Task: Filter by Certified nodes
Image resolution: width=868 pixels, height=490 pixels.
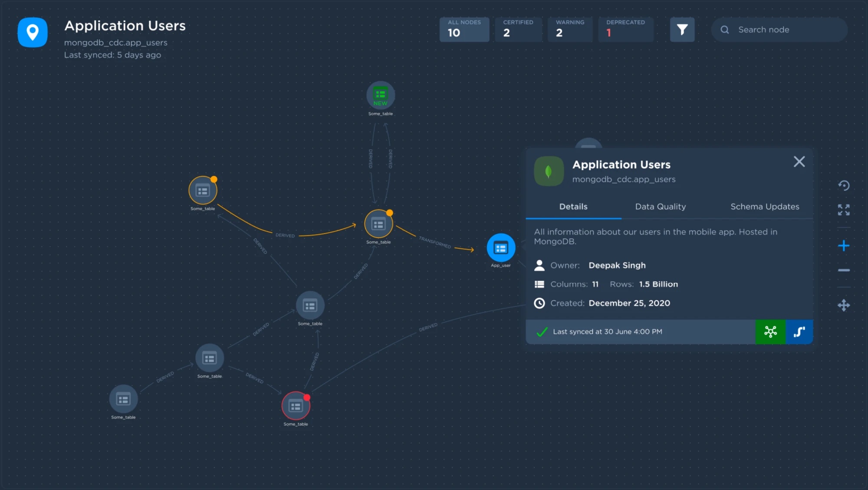Action: pyautogui.click(x=519, y=30)
